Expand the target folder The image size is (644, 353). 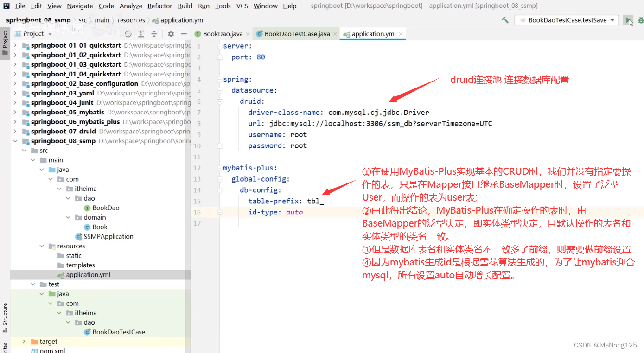click(24, 341)
